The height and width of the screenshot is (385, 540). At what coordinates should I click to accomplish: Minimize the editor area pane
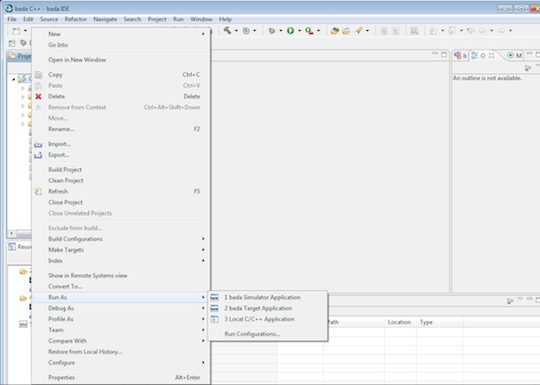(x=435, y=54)
